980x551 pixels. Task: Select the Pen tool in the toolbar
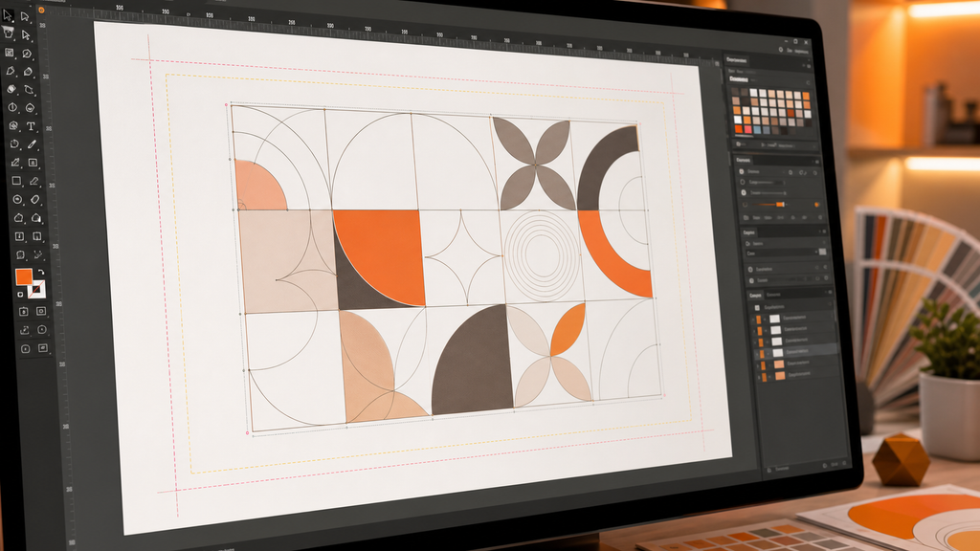click(11, 71)
